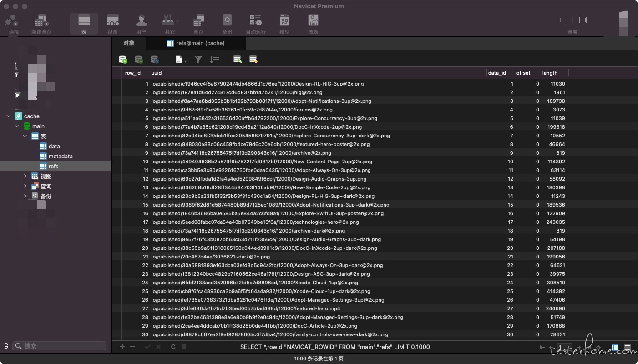Click length value 414392

[554, 291]
